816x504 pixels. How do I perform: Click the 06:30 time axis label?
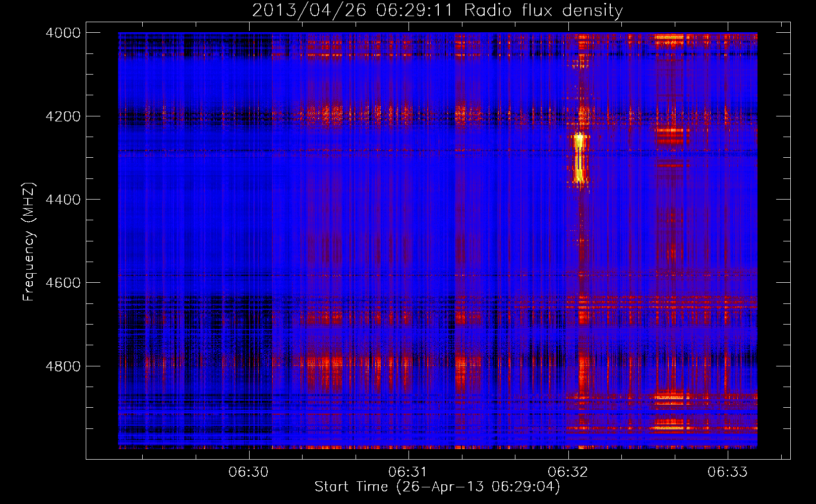coord(249,472)
